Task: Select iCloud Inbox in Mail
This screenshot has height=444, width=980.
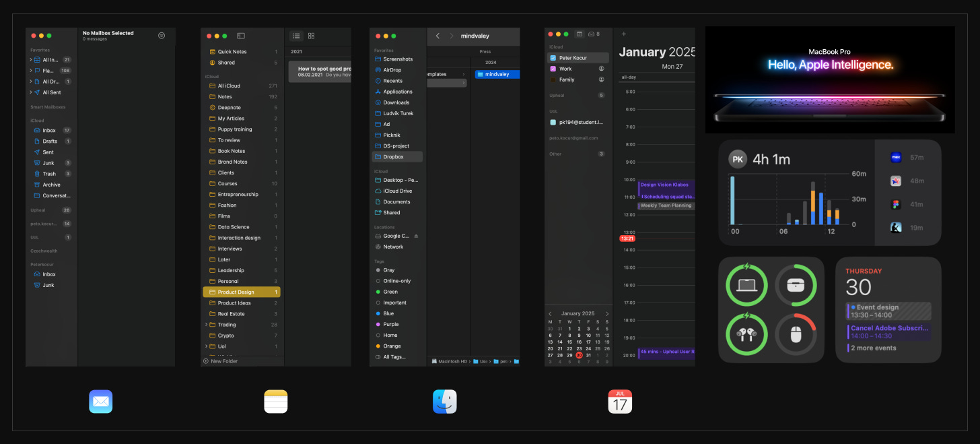Action: 52,130
